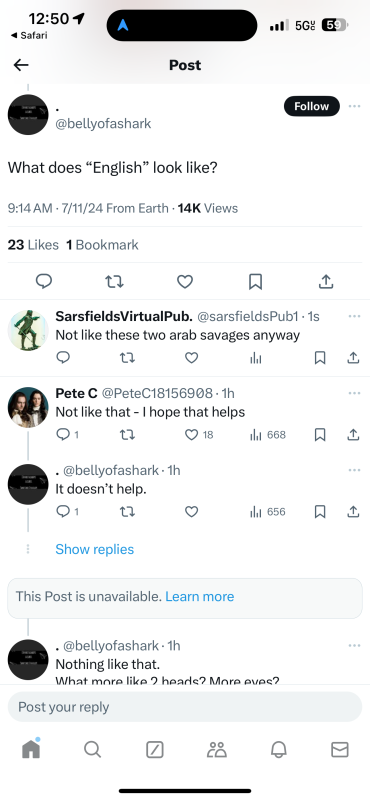
Task: Open more options on Pete C's reply
Action: click(354, 393)
